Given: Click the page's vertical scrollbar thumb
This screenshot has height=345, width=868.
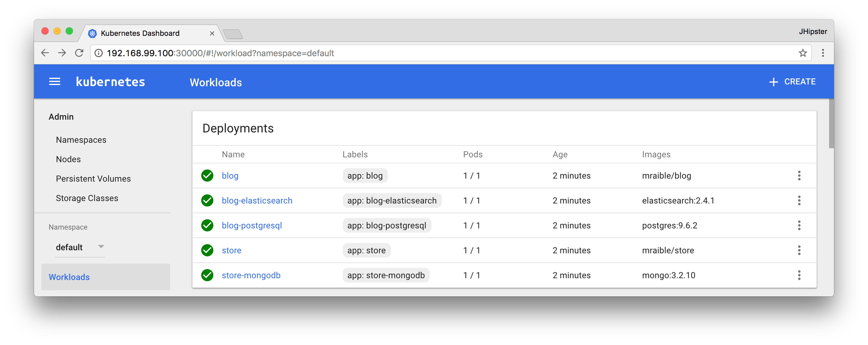Looking at the screenshot, I should (831, 124).
